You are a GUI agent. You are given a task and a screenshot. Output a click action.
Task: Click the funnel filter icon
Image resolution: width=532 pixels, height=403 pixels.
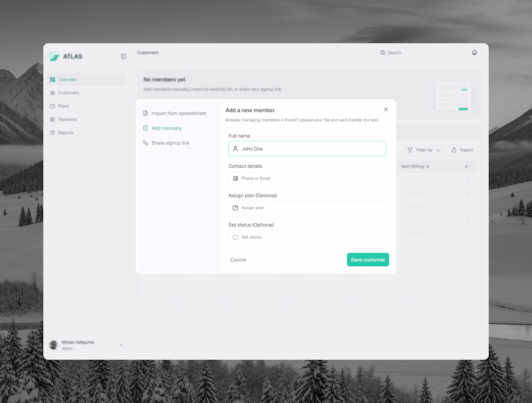(x=410, y=150)
